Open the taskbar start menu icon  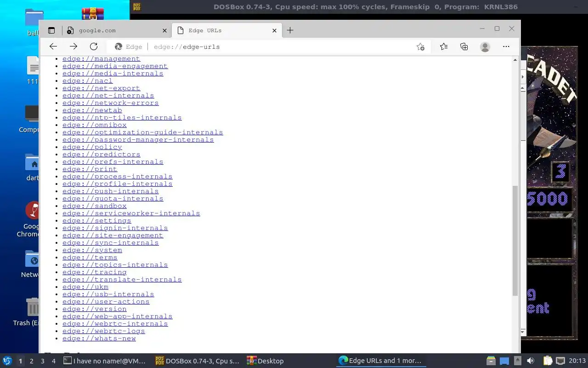tap(7, 361)
